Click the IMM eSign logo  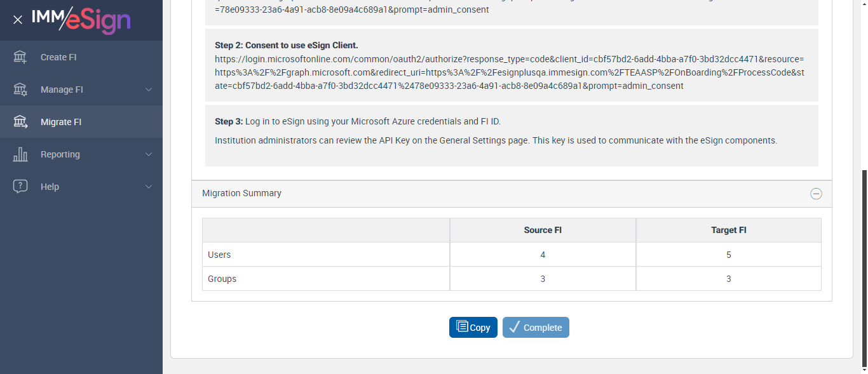[x=81, y=20]
